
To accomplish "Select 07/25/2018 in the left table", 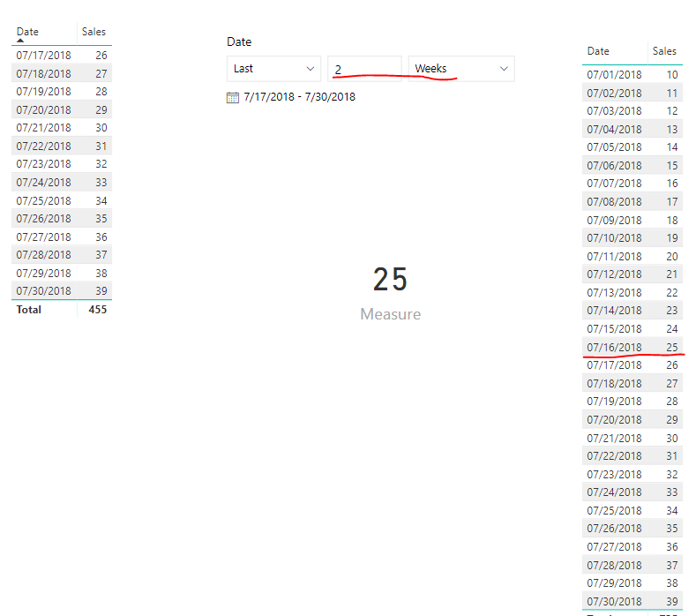I will point(43,200).
